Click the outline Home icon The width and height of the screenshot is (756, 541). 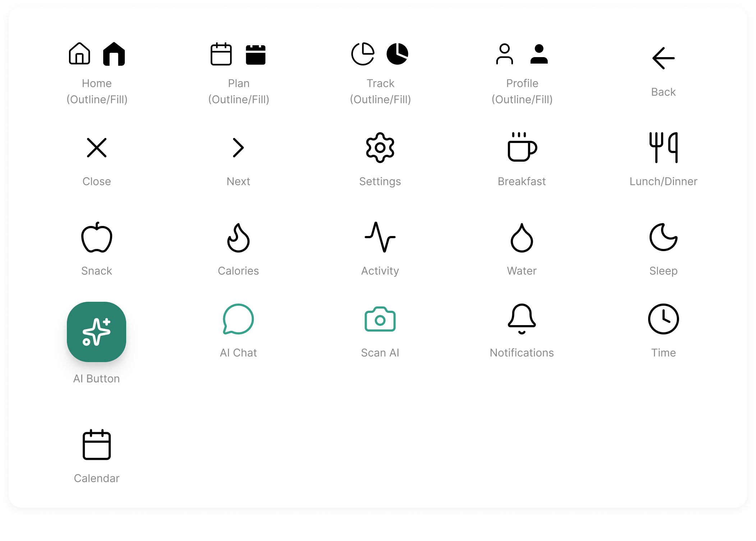click(79, 54)
